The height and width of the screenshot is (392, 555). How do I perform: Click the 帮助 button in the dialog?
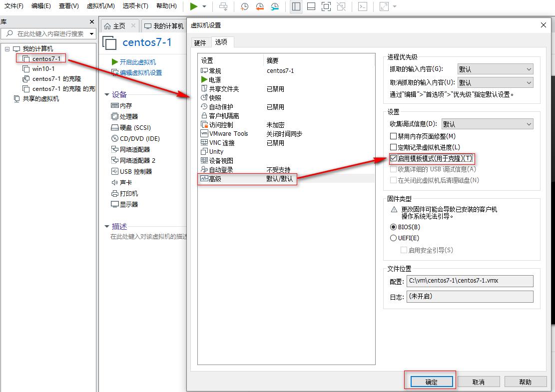(526, 382)
